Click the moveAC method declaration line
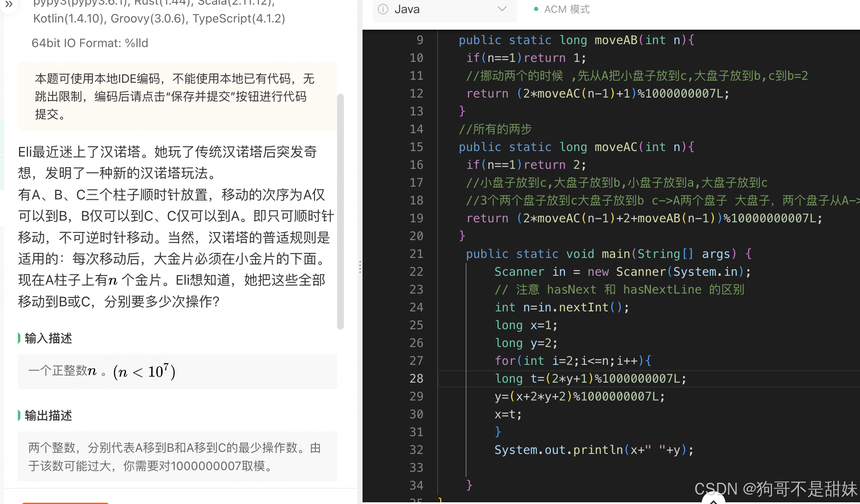Screen dimensions: 860x504 coord(576,147)
